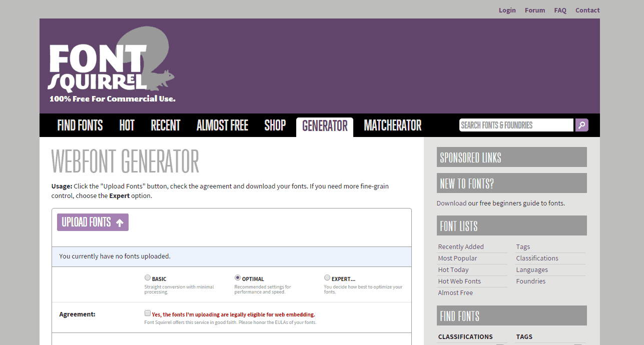Image resolution: width=644 pixels, height=345 pixels.
Task: Check the web embedding agreement box
Action: [148, 313]
